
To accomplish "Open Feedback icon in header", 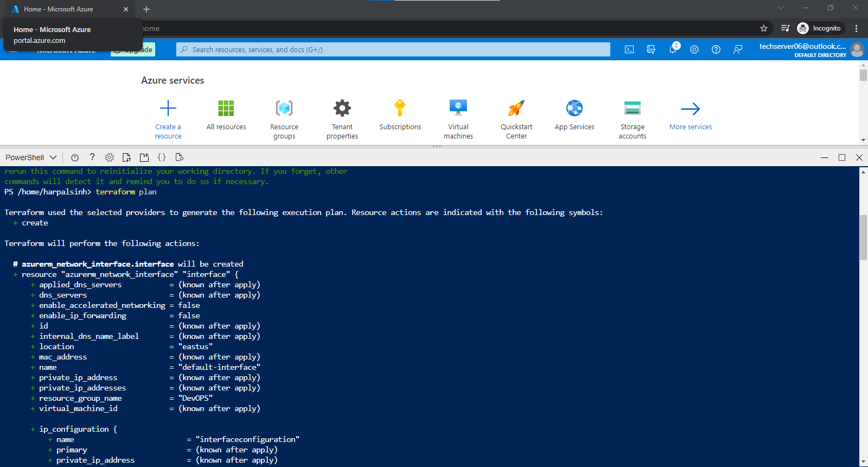I will (738, 49).
